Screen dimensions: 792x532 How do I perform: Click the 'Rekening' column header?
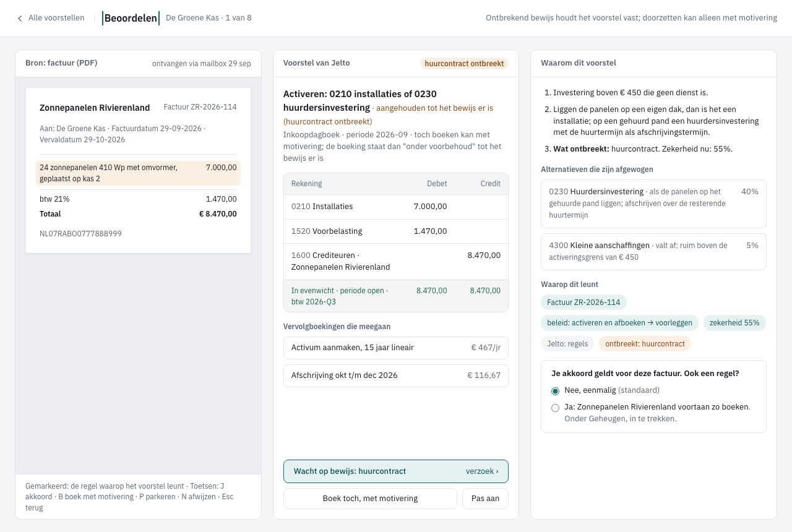point(306,184)
